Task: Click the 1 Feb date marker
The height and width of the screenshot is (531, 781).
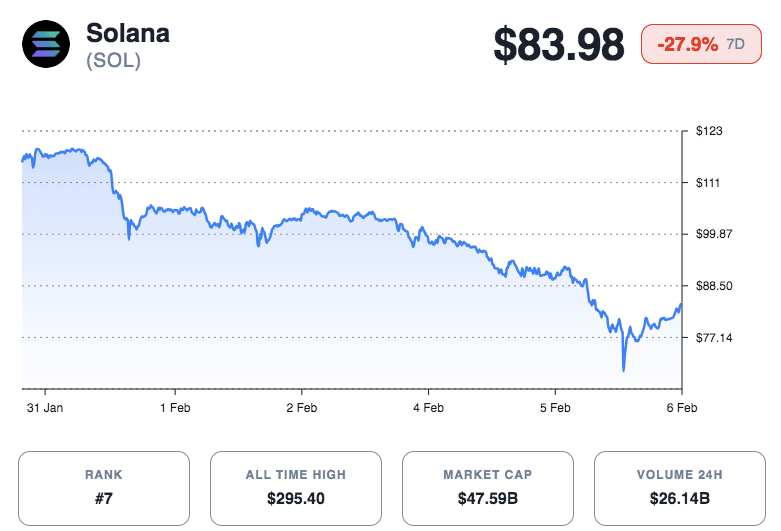Action: (175, 408)
